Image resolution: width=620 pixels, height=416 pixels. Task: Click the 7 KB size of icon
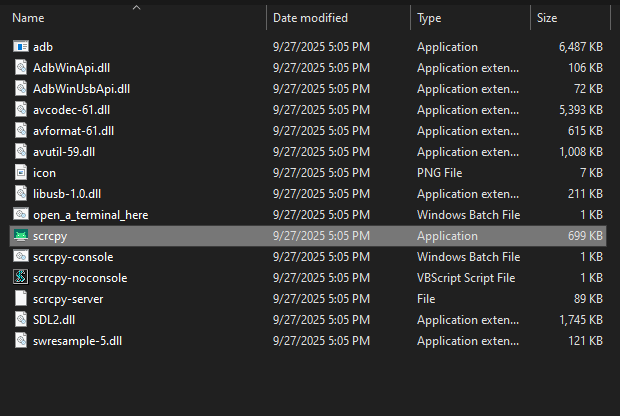click(591, 173)
